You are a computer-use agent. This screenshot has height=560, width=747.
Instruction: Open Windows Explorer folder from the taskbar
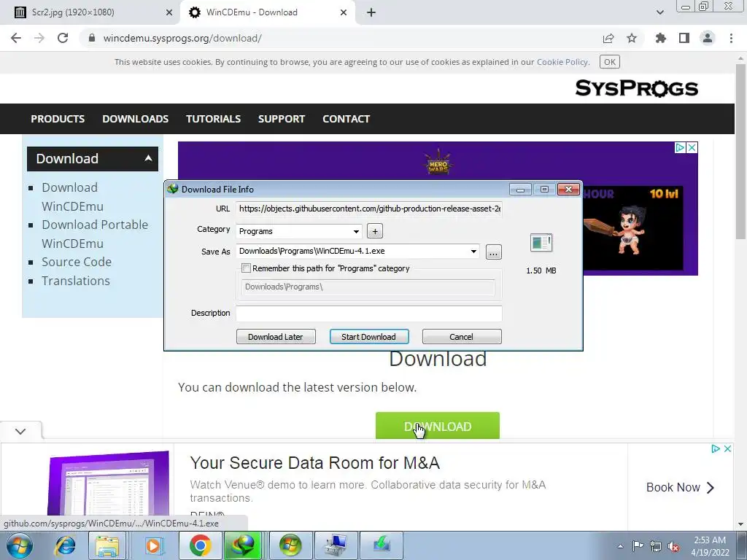(107, 545)
